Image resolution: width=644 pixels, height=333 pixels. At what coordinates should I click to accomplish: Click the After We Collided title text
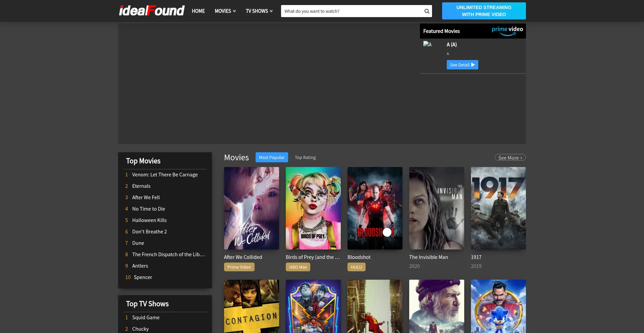[x=243, y=257]
